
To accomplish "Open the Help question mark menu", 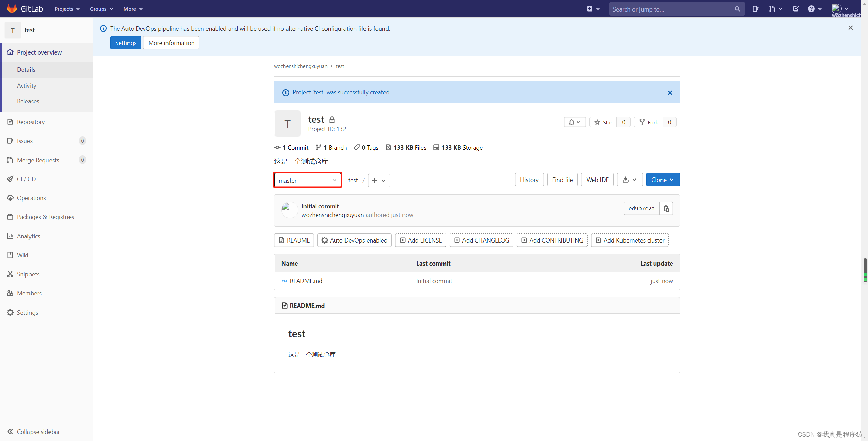I will (814, 9).
